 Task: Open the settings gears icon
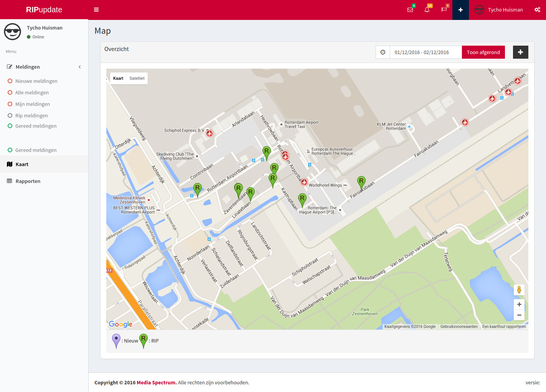click(x=537, y=10)
